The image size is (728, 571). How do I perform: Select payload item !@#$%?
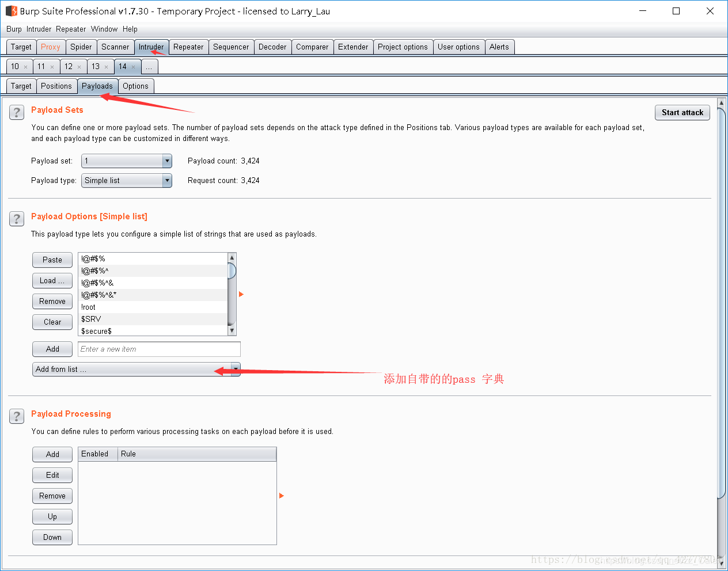point(153,259)
